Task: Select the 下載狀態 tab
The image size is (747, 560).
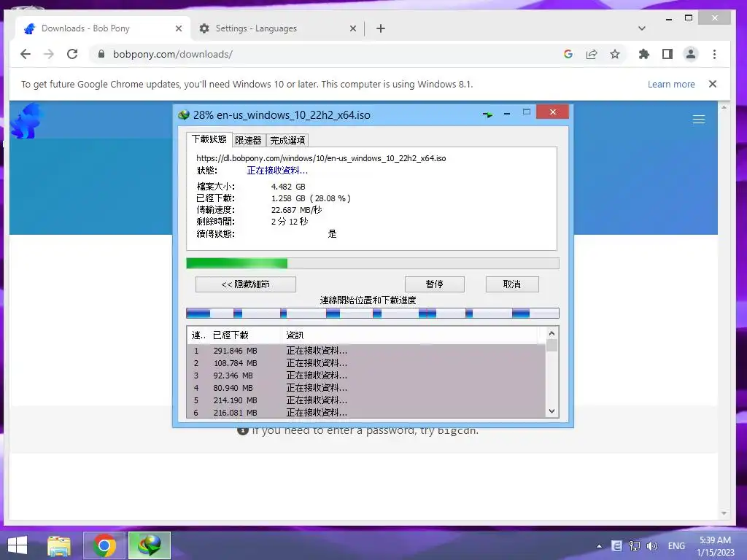Action: (209, 139)
